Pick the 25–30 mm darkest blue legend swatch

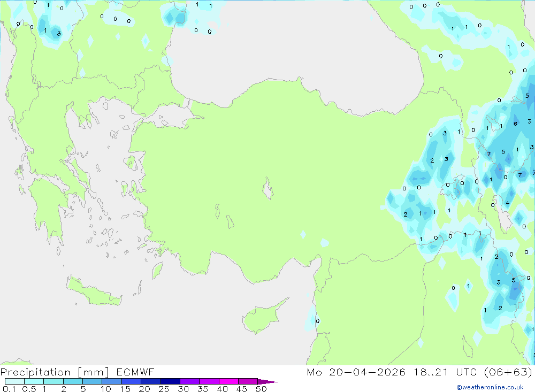tap(170, 381)
